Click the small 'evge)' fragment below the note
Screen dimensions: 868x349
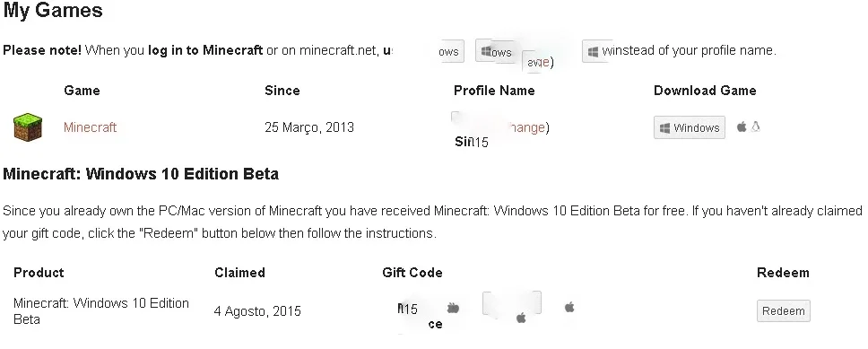coord(539,62)
